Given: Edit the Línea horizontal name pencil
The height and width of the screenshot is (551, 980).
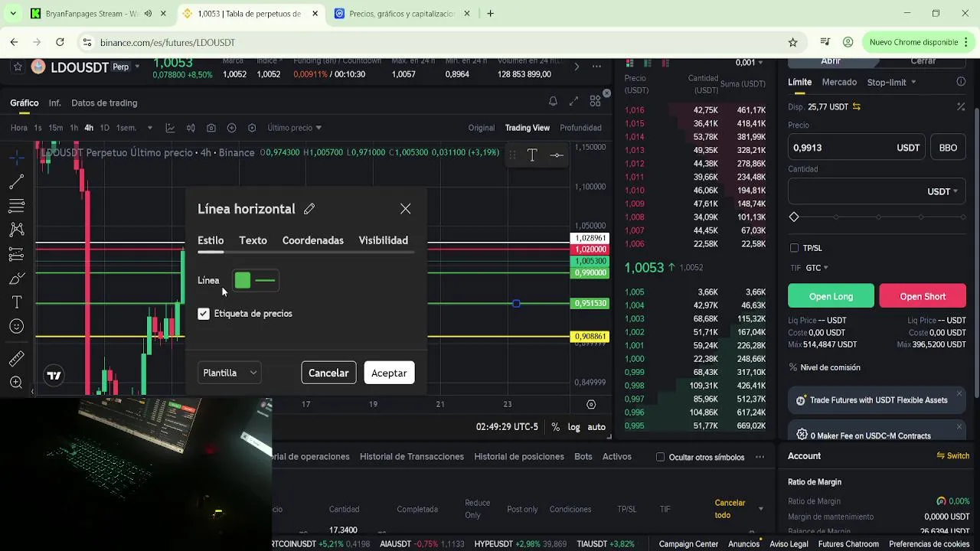Looking at the screenshot, I should (x=309, y=209).
